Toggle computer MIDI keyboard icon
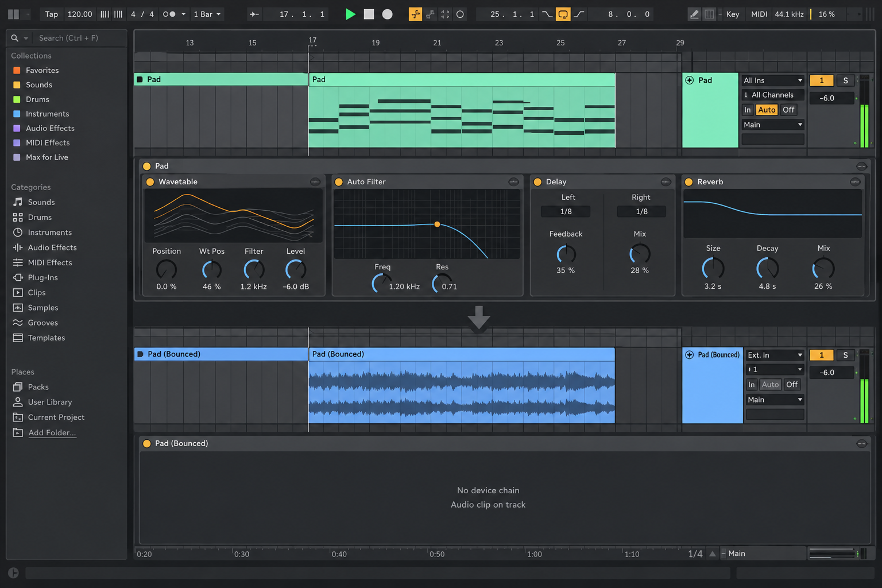This screenshot has width=882, height=588. pyautogui.click(x=710, y=14)
